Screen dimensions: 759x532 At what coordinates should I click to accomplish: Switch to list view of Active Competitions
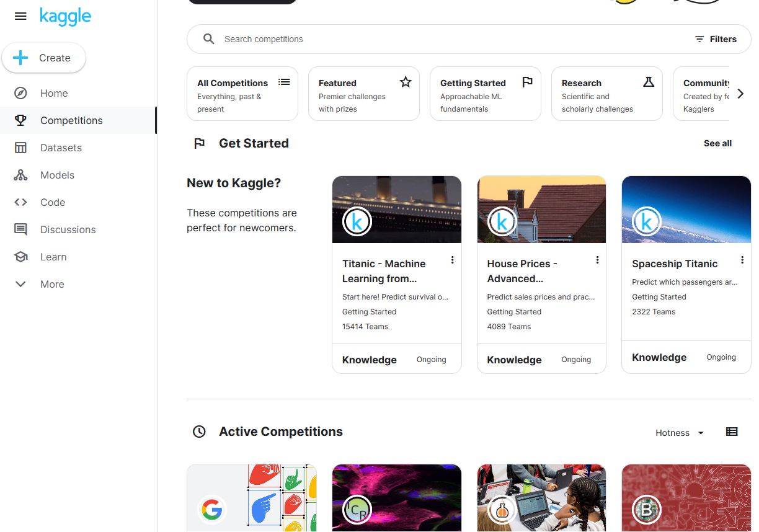pos(732,432)
